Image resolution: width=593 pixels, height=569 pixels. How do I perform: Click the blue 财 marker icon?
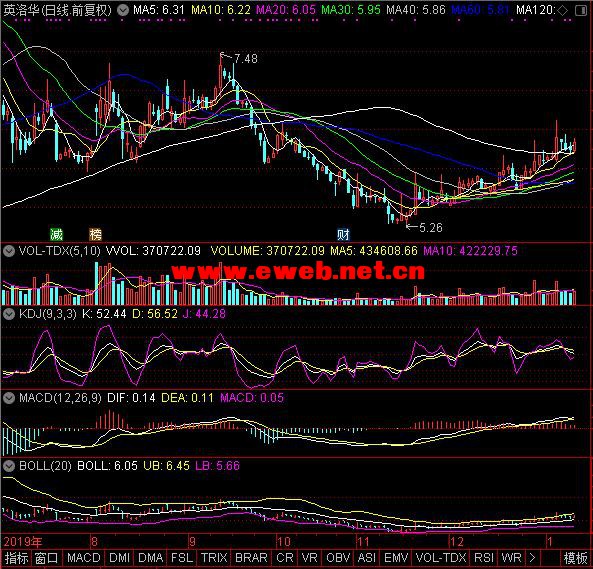coord(343,235)
